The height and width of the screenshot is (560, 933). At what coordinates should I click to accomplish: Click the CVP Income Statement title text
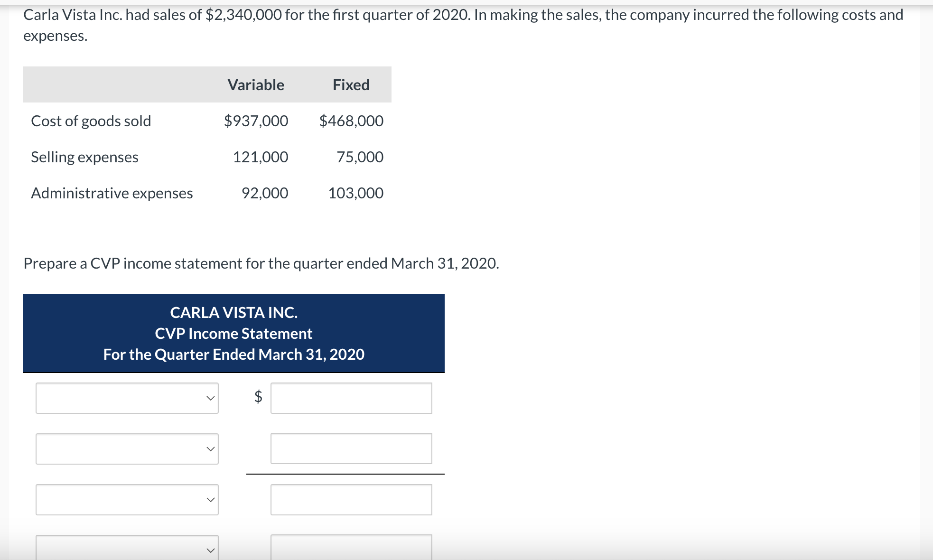pyautogui.click(x=233, y=333)
